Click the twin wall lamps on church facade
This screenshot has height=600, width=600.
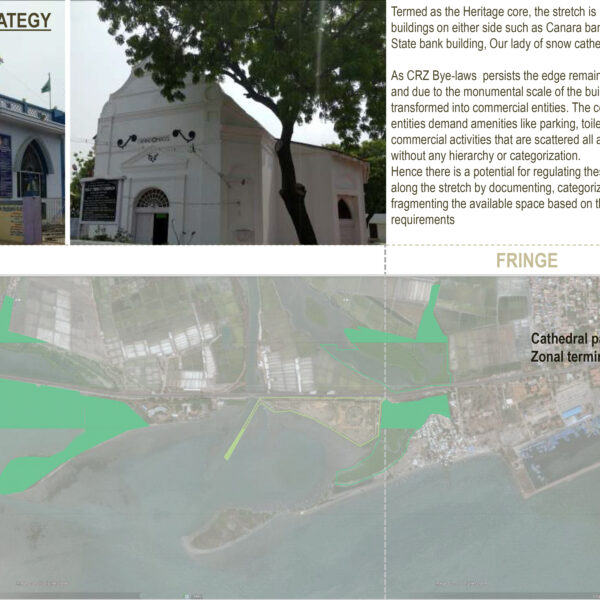(155, 137)
